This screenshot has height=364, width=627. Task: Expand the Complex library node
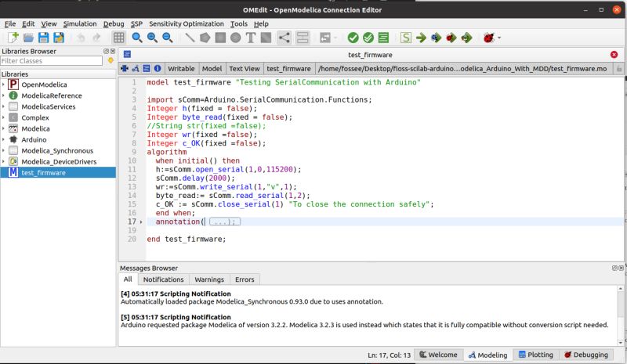pos(3,117)
